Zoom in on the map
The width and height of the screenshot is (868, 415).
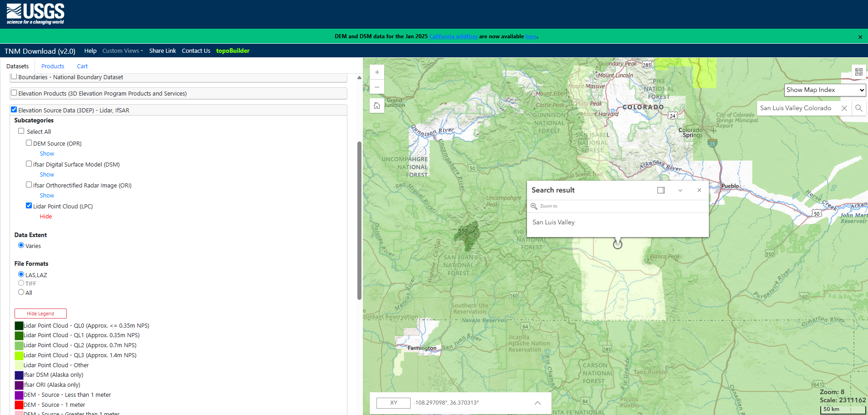pyautogui.click(x=377, y=72)
